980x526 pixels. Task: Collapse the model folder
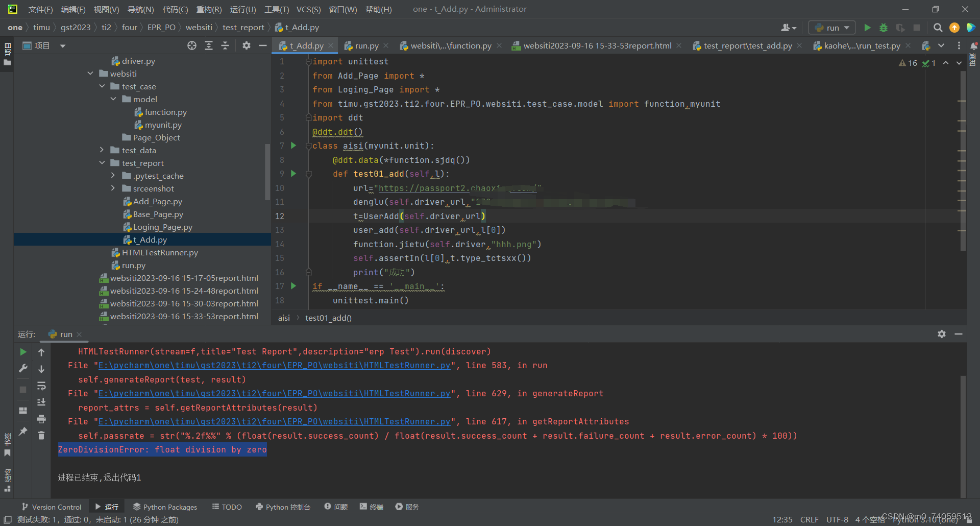click(113, 99)
